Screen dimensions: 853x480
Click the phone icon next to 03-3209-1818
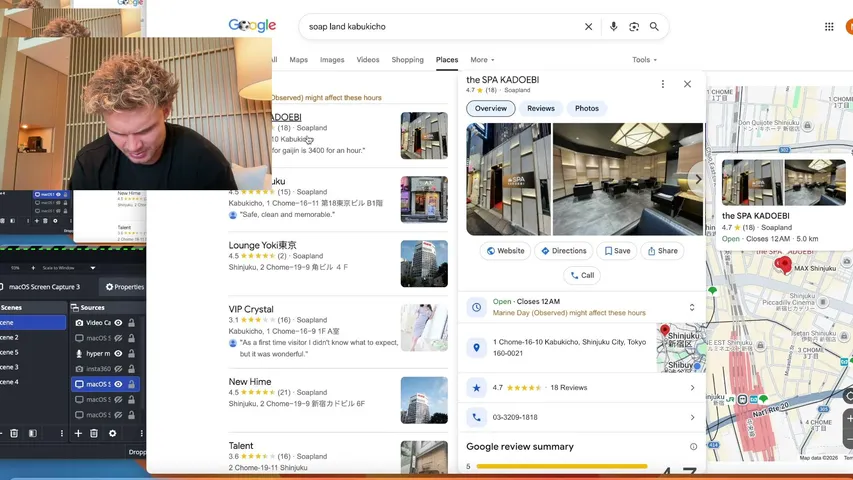(x=476, y=417)
